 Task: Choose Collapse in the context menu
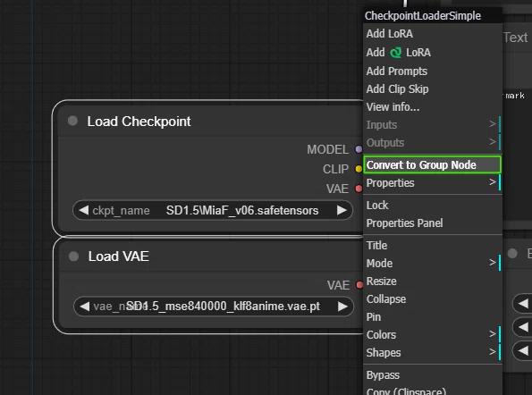point(433,299)
